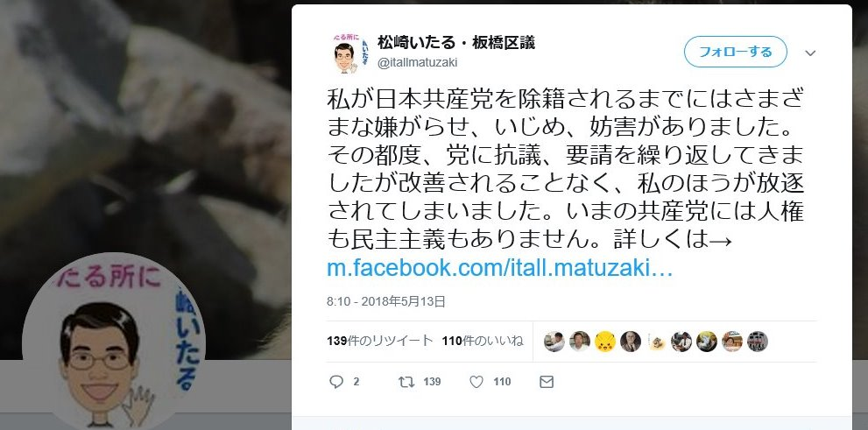Open 松崎いたる・板橋区議 profile name
Image resolution: width=868 pixels, height=430 pixels.
456,43
